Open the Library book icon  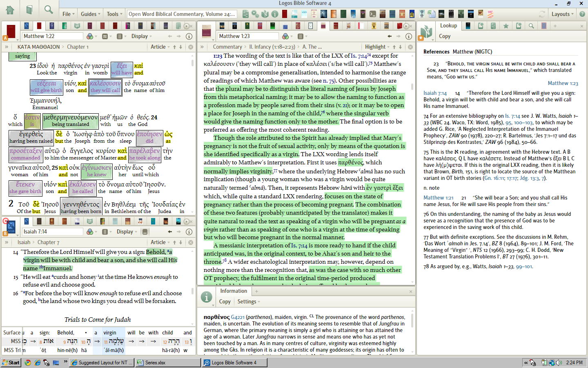[29, 10]
